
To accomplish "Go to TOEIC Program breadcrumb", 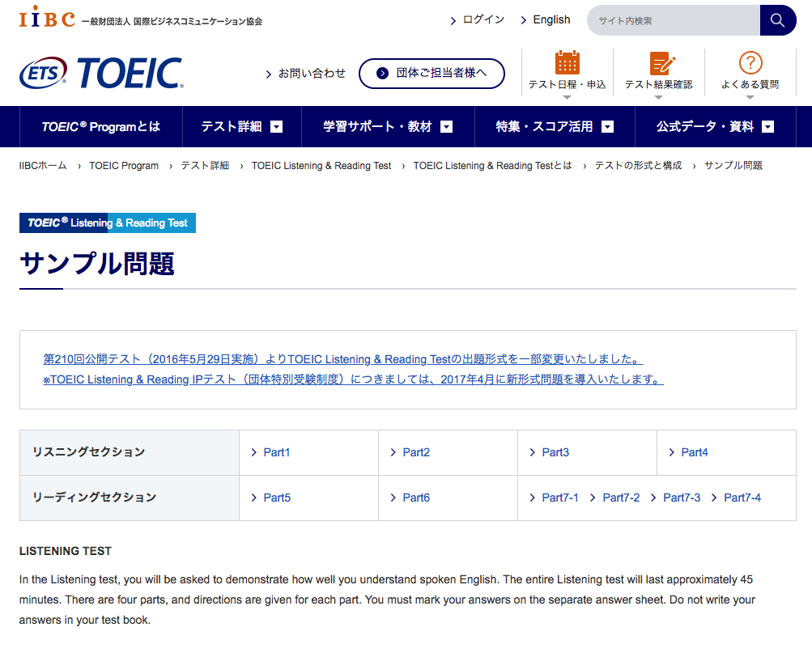I will [x=124, y=166].
